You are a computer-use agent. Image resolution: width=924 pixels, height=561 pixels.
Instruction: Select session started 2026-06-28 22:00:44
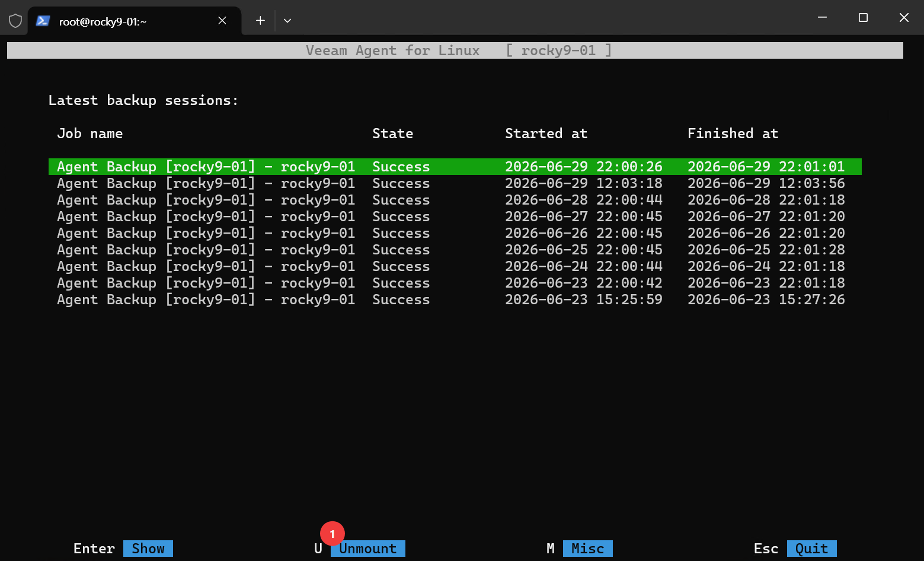click(x=455, y=200)
